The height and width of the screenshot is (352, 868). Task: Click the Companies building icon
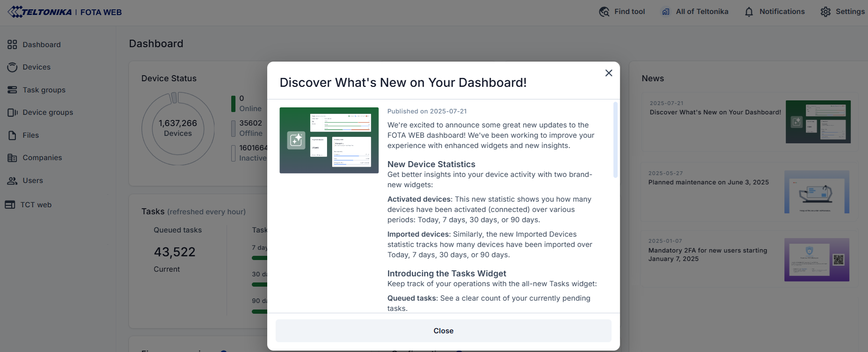tap(12, 158)
